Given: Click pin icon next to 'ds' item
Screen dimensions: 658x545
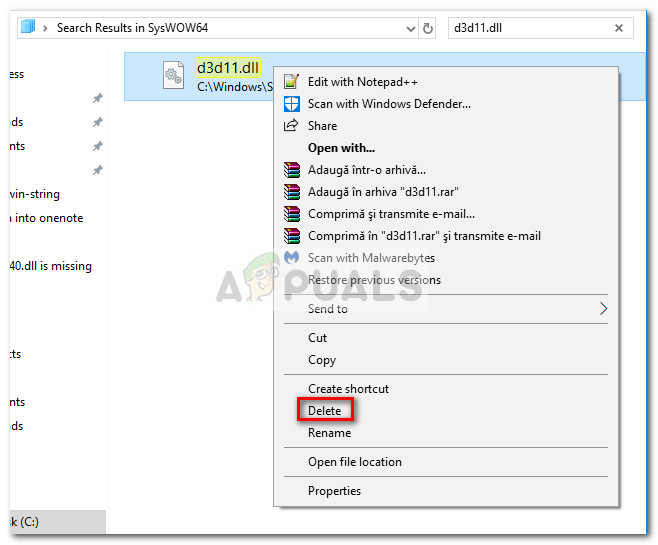Looking at the screenshot, I should (x=97, y=122).
